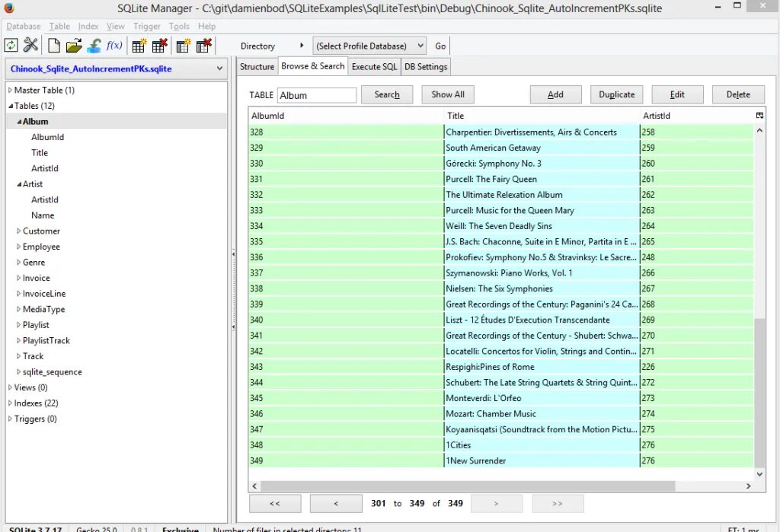Open the f(x) user-defined functions icon
This screenshot has width=780, height=532.
[x=114, y=46]
